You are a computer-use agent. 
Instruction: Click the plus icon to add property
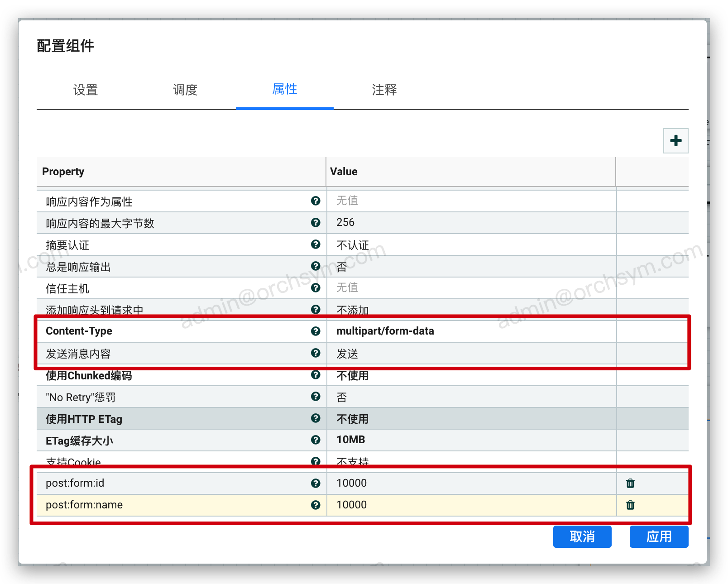click(x=675, y=141)
